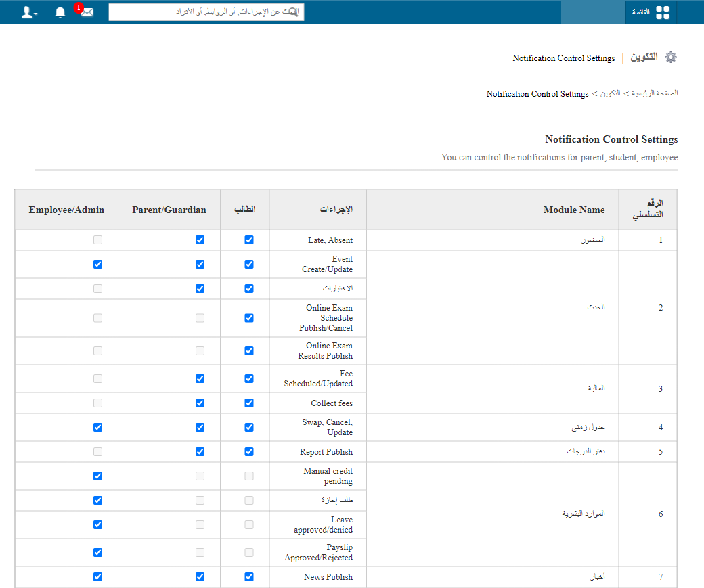Click the top search input field
This screenshot has height=588, width=704.
206,12
